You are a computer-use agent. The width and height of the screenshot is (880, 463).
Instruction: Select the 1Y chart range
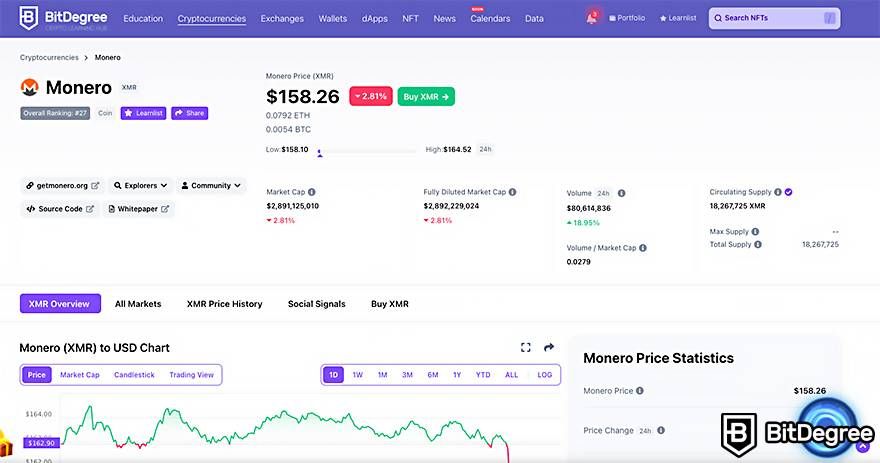[x=457, y=375]
